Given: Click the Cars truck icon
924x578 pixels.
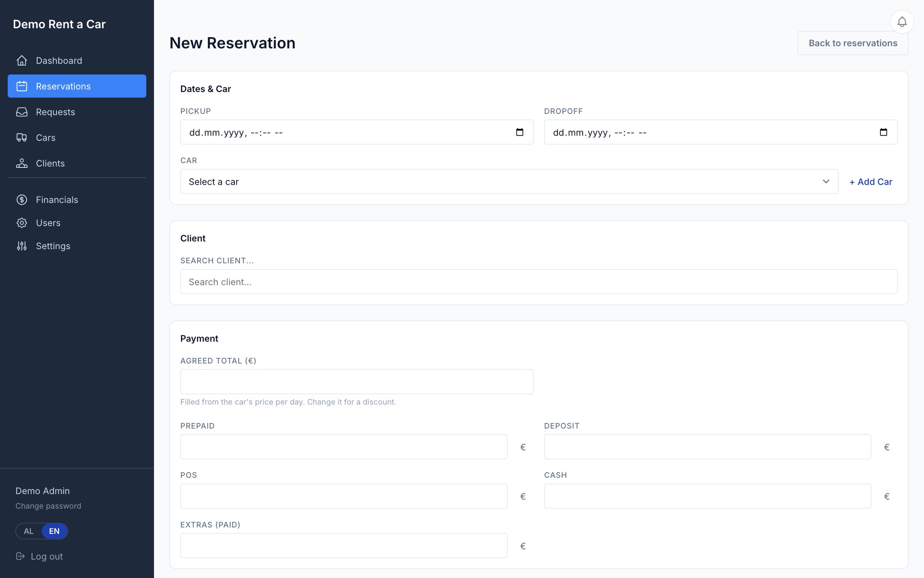Looking at the screenshot, I should 22,137.
